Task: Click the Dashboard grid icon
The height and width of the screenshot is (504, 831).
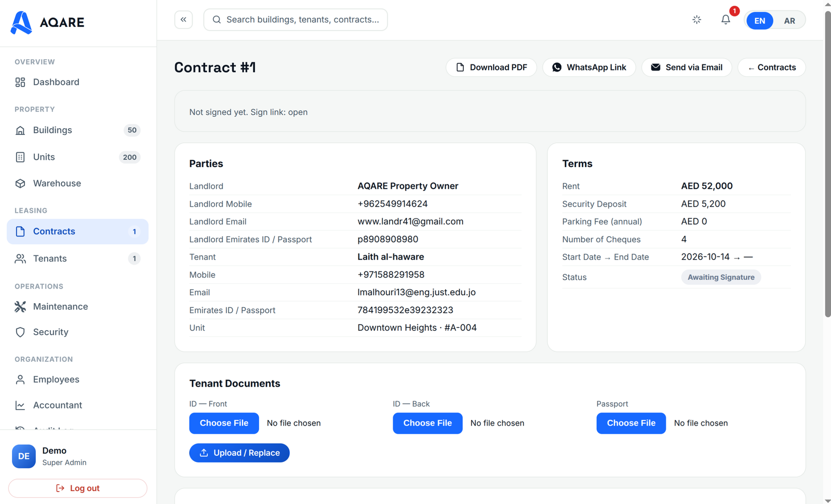Action: 20,82
